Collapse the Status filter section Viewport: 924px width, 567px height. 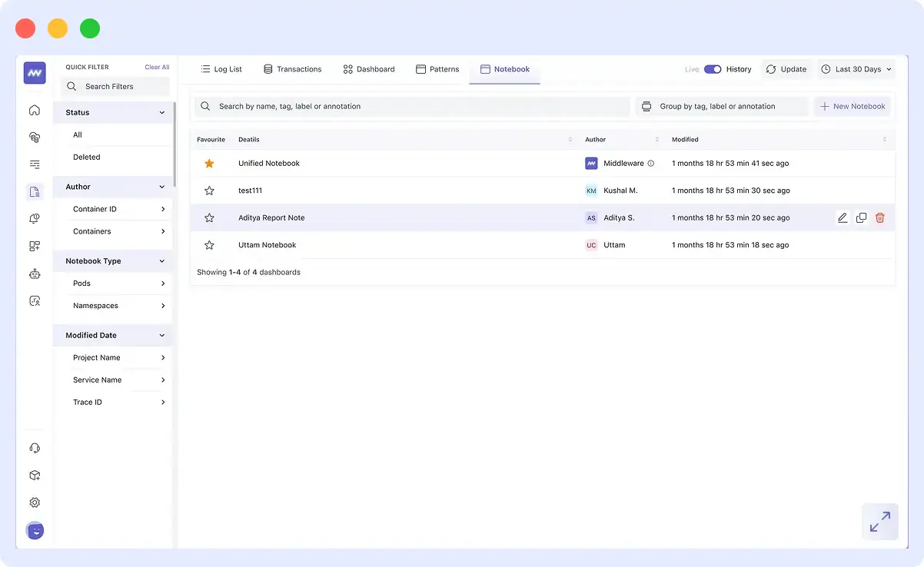[161, 112]
